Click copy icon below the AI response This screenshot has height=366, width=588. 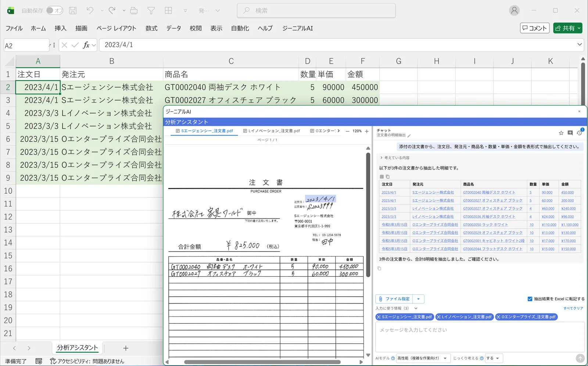click(x=380, y=268)
